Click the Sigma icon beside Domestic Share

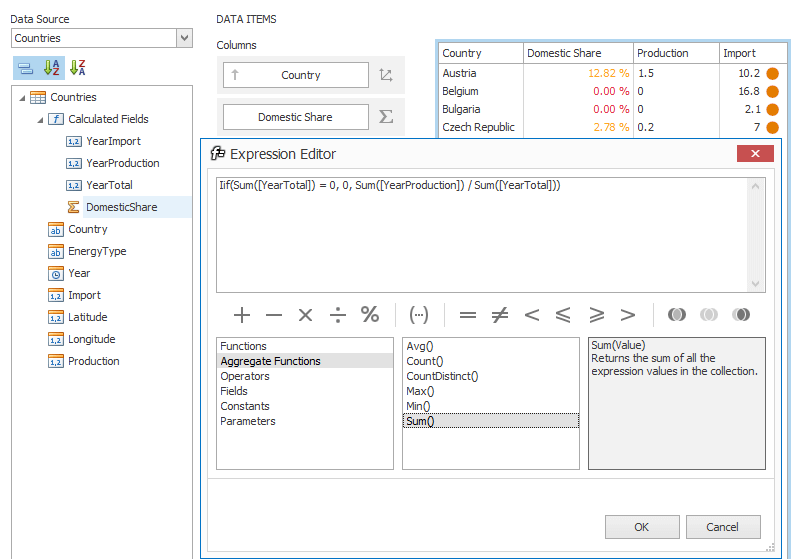pyautogui.click(x=386, y=117)
